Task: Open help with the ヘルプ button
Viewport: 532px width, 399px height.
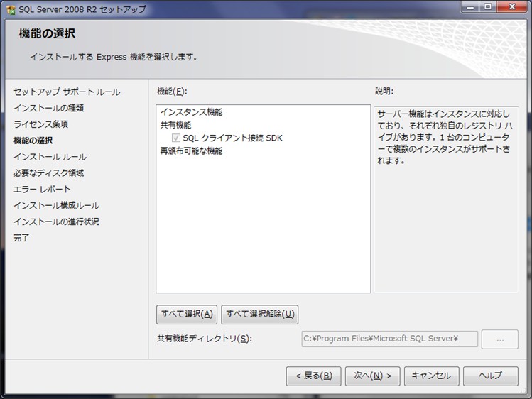Action: (491, 376)
